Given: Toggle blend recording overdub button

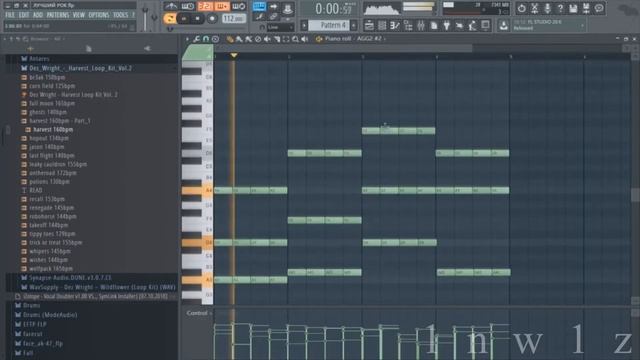Looking at the screenshot, I should coord(222,6).
